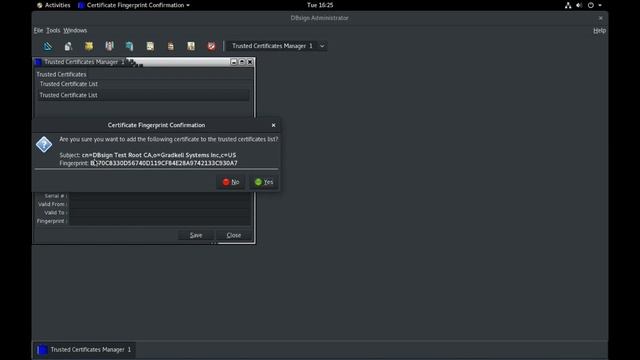This screenshot has width=640, height=360.
Task: Open the File menu
Action: (x=38, y=31)
